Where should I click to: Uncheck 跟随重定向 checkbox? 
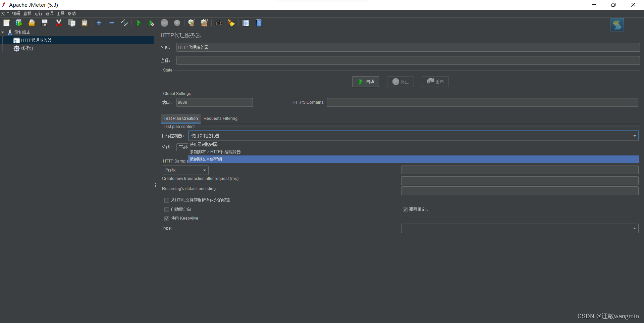405,210
